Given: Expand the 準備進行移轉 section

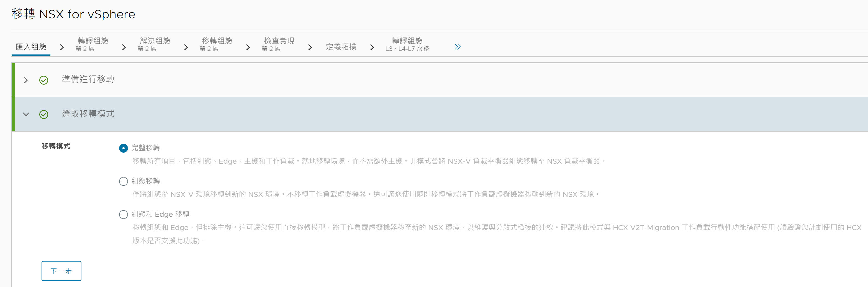Looking at the screenshot, I should [x=26, y=80].
